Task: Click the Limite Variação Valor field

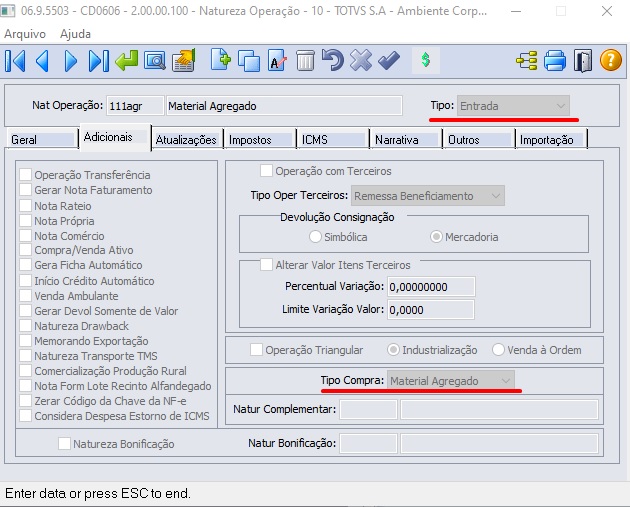Action: pos(431,309)
